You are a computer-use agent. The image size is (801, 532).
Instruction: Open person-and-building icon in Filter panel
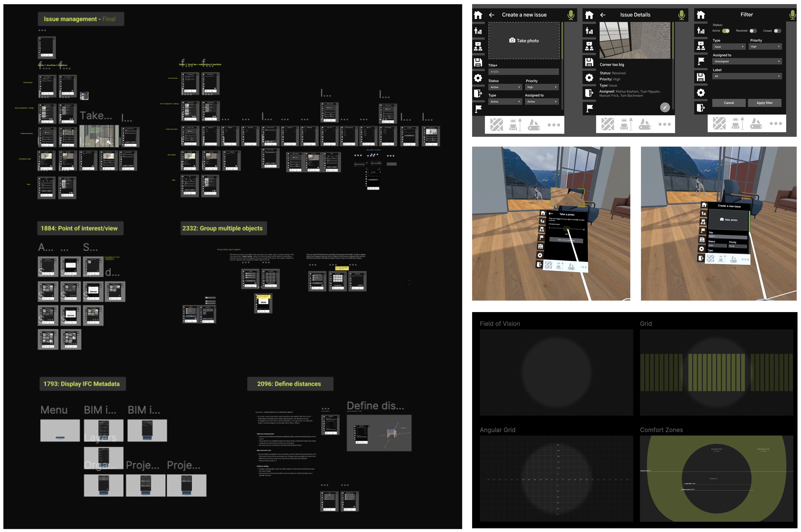click(701, 31)
